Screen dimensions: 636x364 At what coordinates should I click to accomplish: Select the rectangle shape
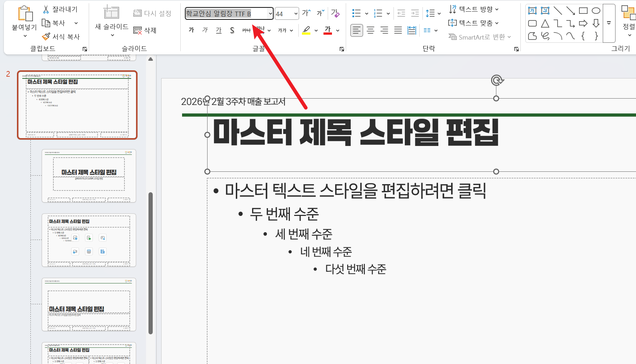(583, 11)
